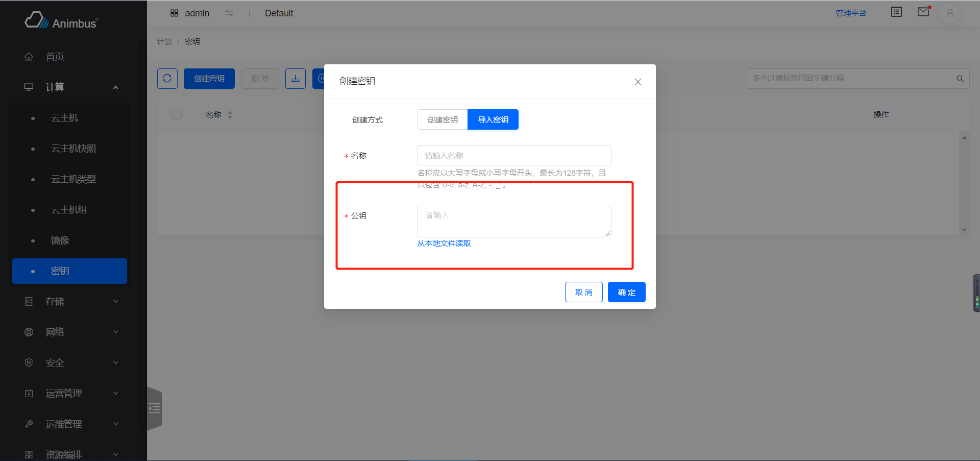
Task: Select the home icon next to 首页
Action: point(29,56)
